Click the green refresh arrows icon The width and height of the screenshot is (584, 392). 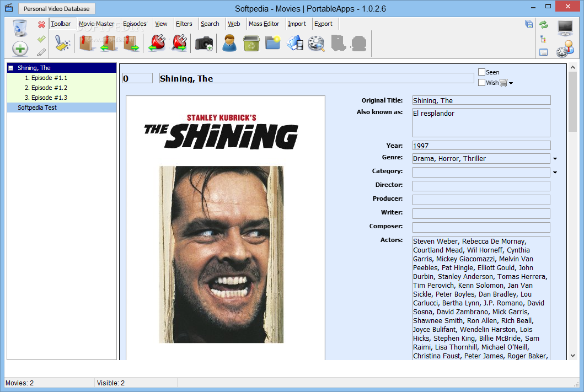pos(544,25)
